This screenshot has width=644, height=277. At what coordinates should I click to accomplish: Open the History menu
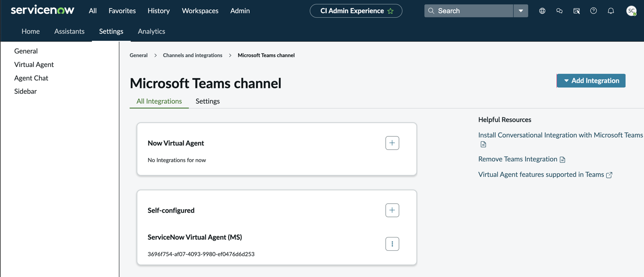[159, 11]
